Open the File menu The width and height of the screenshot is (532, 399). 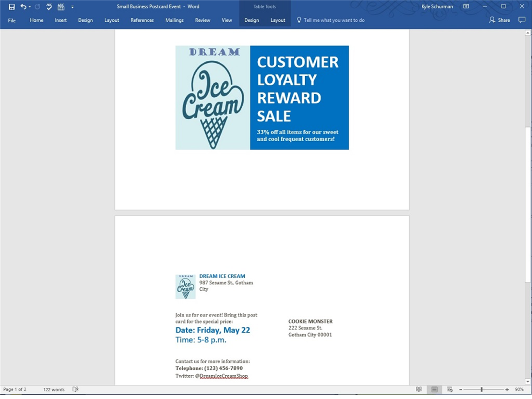tap(11, 20)
